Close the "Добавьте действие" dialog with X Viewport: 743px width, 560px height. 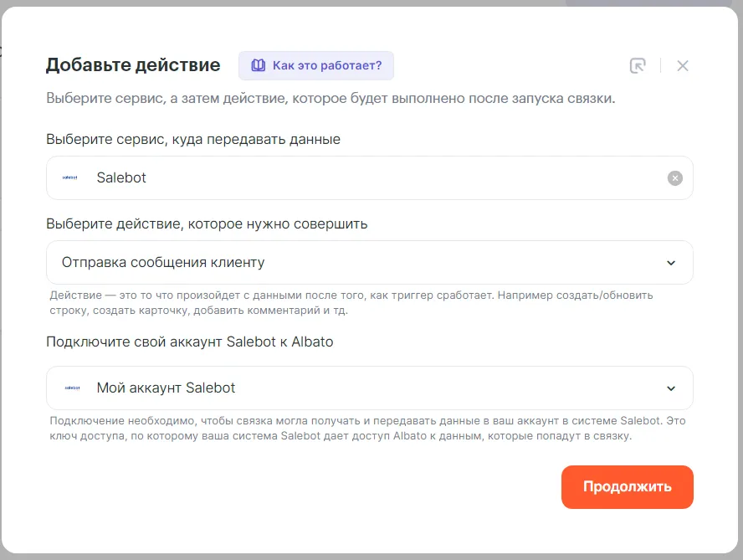click(683, 65)
